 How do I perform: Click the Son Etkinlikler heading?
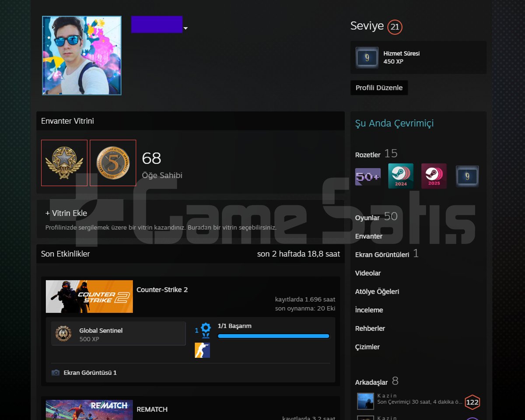tap(65, 254)
